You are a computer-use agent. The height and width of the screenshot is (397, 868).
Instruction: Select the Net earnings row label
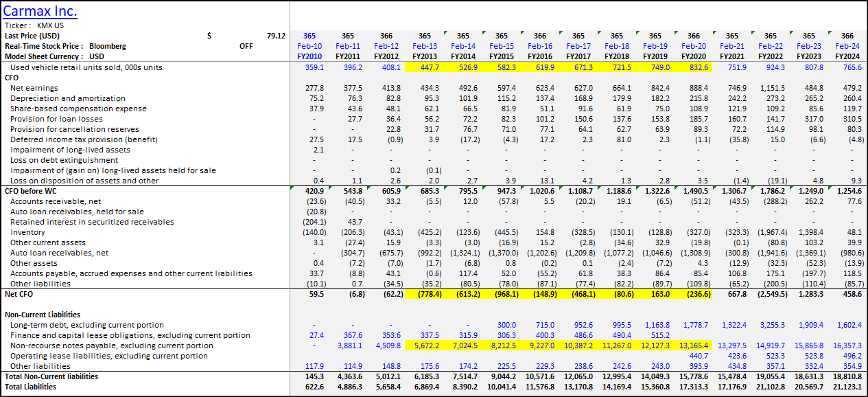[x=34, y=88]
